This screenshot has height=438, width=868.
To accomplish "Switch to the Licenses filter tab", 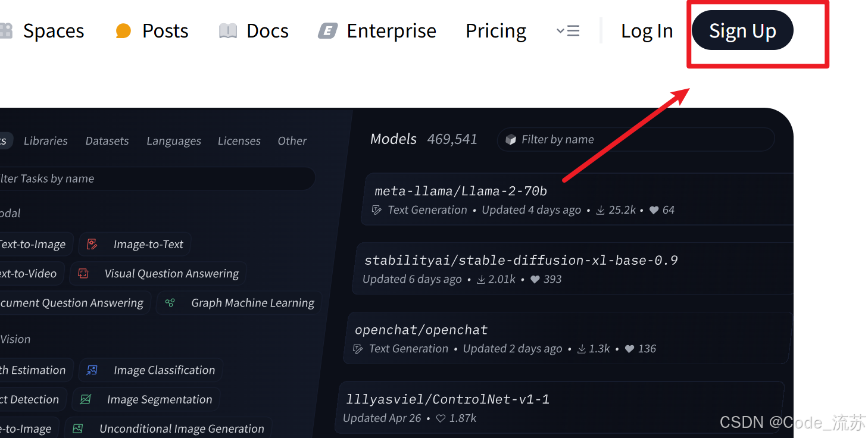I will pyautogui.click(x=239, y=141).
